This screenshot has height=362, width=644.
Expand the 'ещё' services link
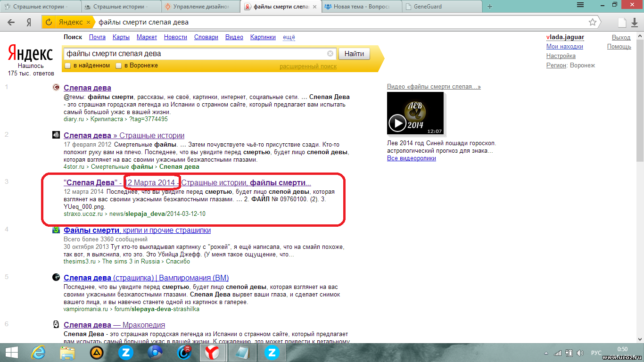pyautogui.click(x=289, y=37)
